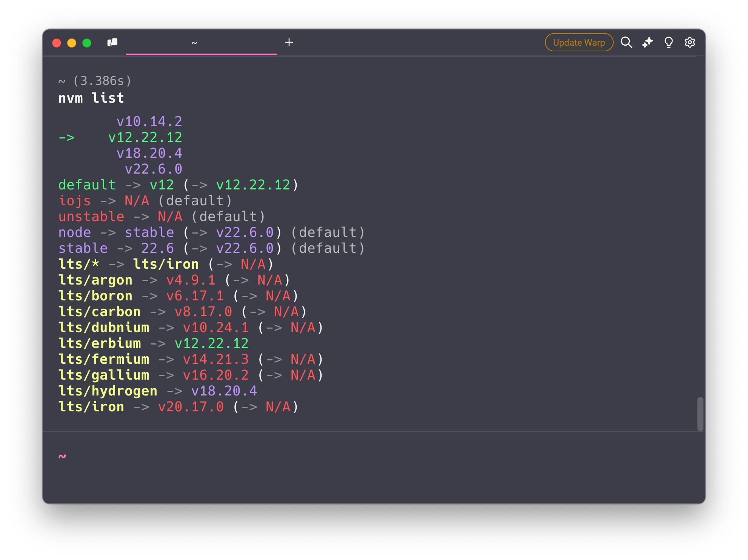The width and height of the screenshot is (748, 560).
Task: Click the installed v22.6.0 version entry
Action: (x=154, y=169)
